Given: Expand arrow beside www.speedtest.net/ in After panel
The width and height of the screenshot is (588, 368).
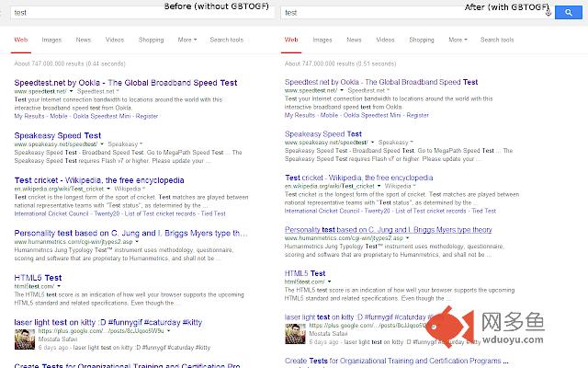Looking at the screenshot, I should coord(341,90).
